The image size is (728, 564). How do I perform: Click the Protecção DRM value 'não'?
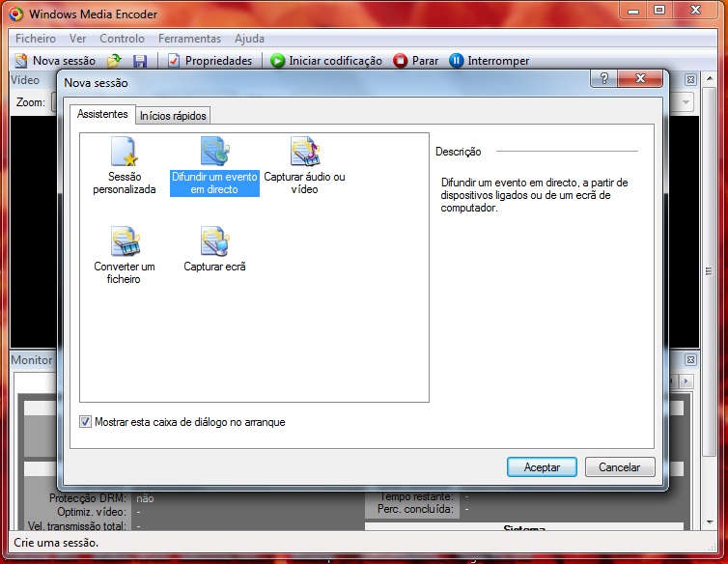pos(145,498)
